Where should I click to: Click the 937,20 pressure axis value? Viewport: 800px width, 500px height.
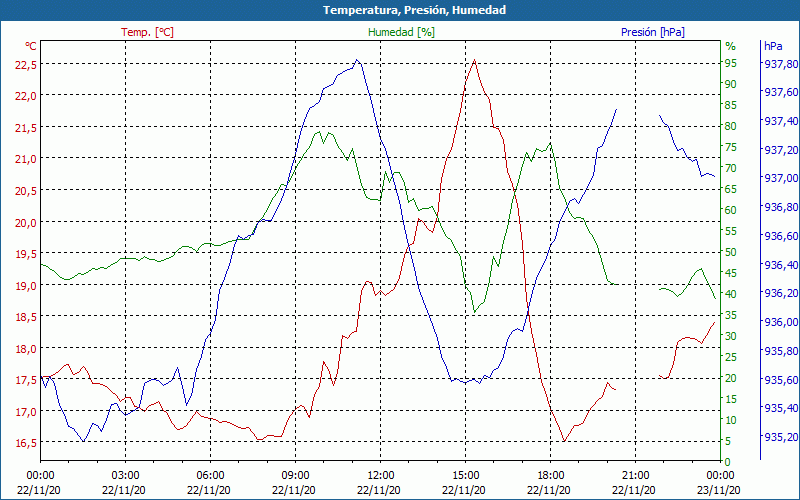(779, 150)
